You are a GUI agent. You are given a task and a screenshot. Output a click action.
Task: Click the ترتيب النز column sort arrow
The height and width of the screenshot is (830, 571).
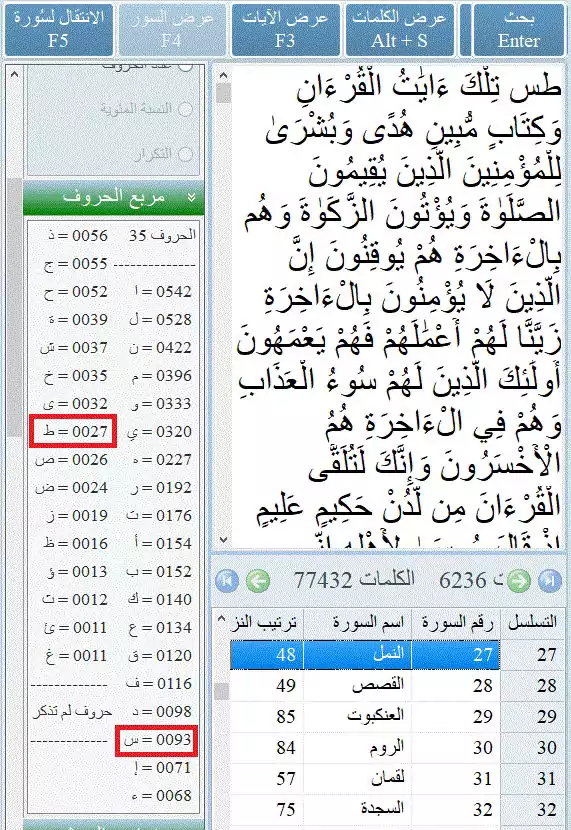click(221, 618)
